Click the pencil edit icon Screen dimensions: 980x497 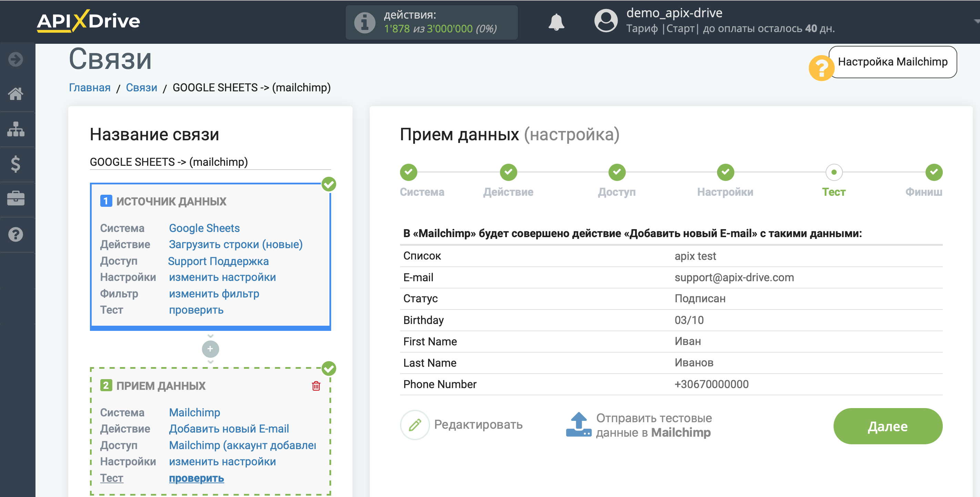[x=415, y=425]
